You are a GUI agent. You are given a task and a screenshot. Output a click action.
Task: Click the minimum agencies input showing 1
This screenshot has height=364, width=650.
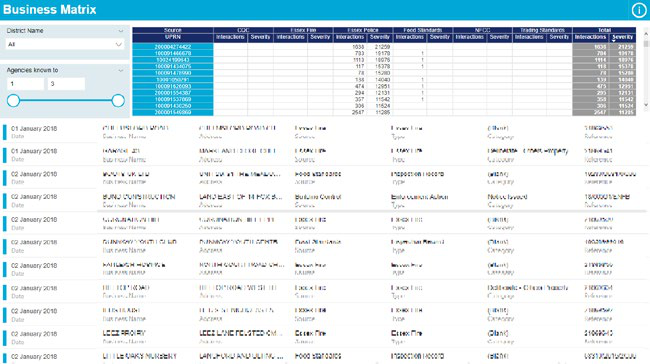pyautogui.click(x=25, y=84)
